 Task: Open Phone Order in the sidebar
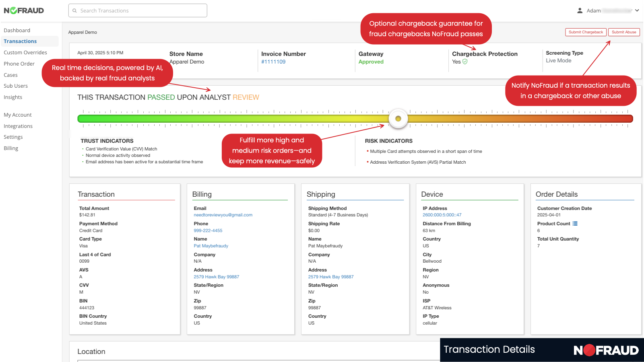tap(19, 64)
